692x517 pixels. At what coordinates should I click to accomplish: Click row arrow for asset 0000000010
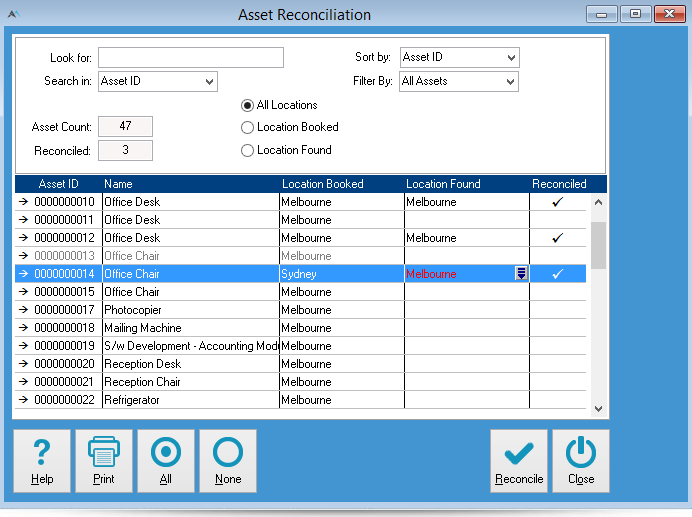pos(23,202)
